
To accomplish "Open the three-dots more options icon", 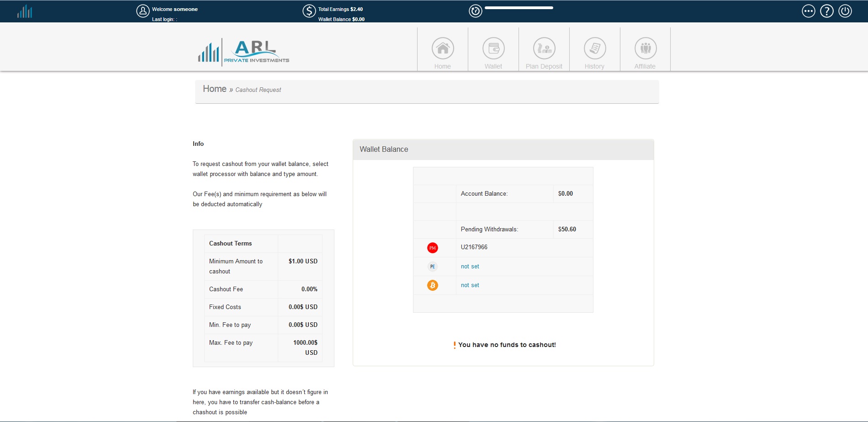I will coord(808,11).
